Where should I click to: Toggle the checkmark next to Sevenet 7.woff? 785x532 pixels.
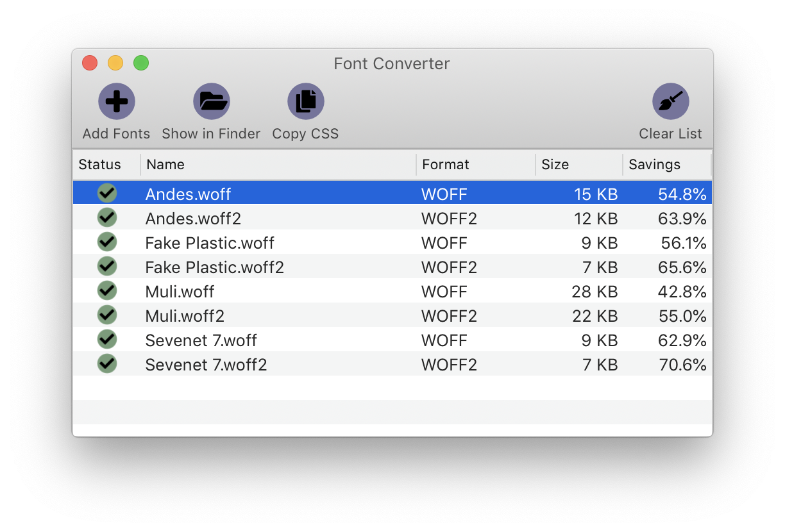[107, 339]
